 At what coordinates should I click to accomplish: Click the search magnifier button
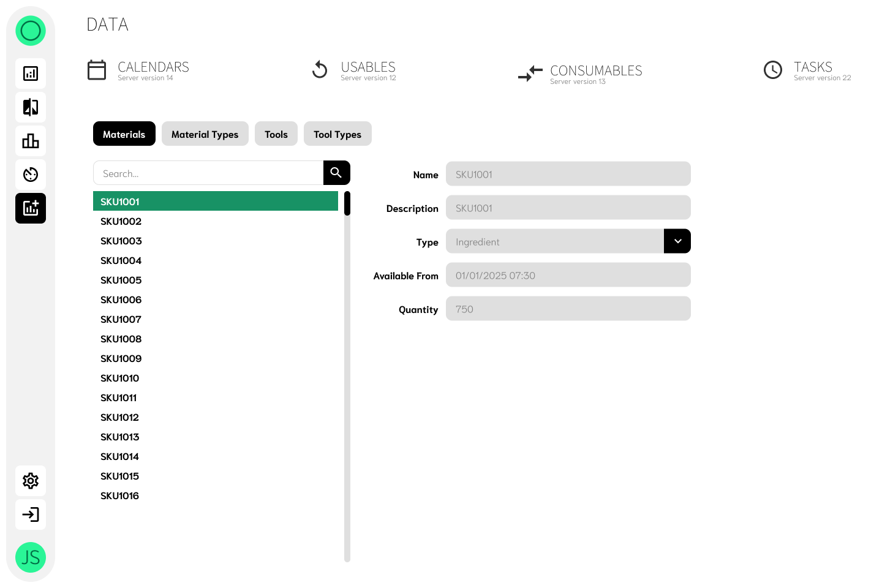(336, 173)
